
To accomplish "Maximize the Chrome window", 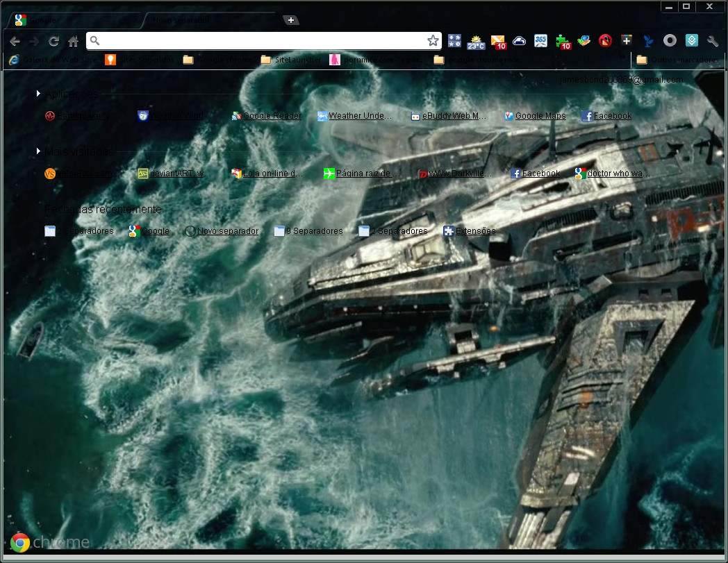I will [686, 6].
